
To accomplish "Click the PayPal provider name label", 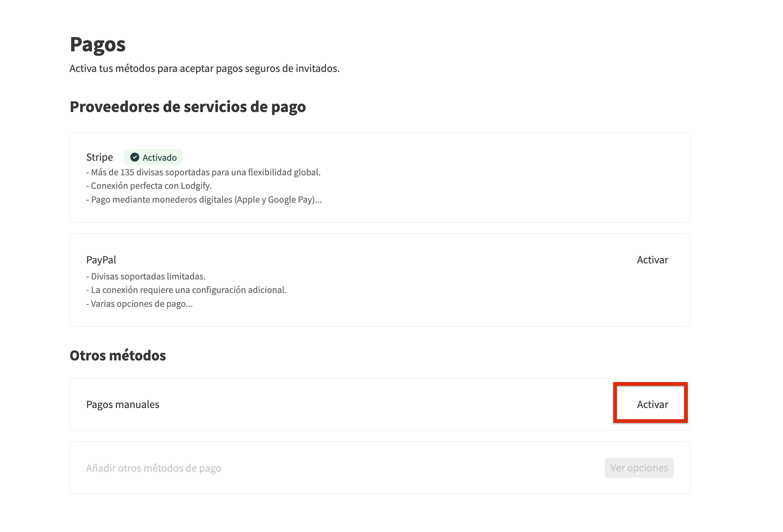I will point(101,260).
